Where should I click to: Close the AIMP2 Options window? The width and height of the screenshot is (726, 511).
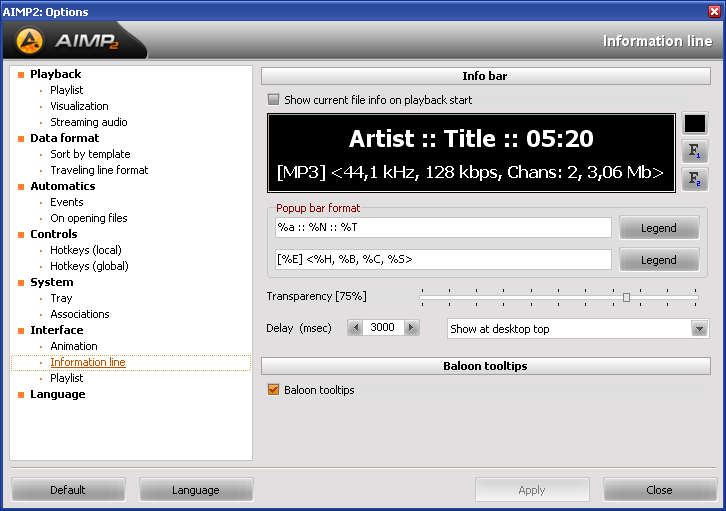[714, 11]
